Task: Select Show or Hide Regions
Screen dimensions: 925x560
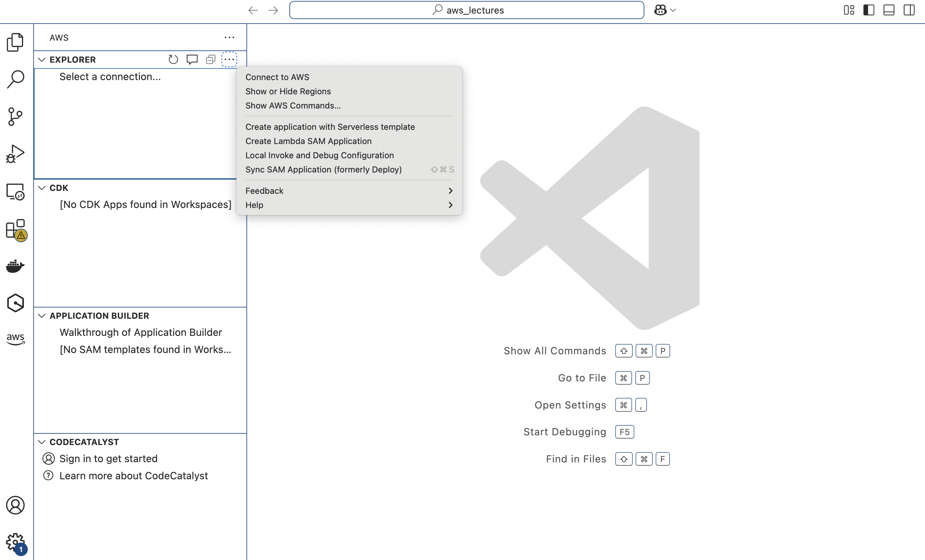Action: point(349,91)
